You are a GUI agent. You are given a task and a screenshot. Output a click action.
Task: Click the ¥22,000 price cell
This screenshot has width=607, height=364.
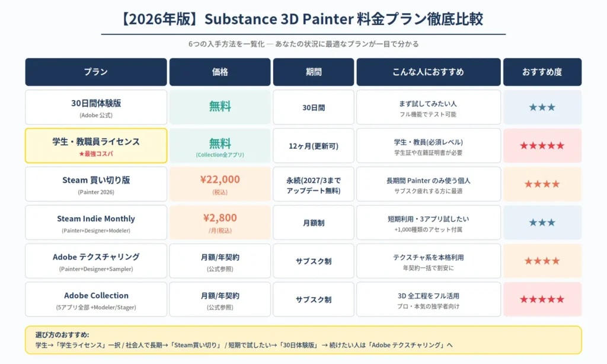coord(220,184)
